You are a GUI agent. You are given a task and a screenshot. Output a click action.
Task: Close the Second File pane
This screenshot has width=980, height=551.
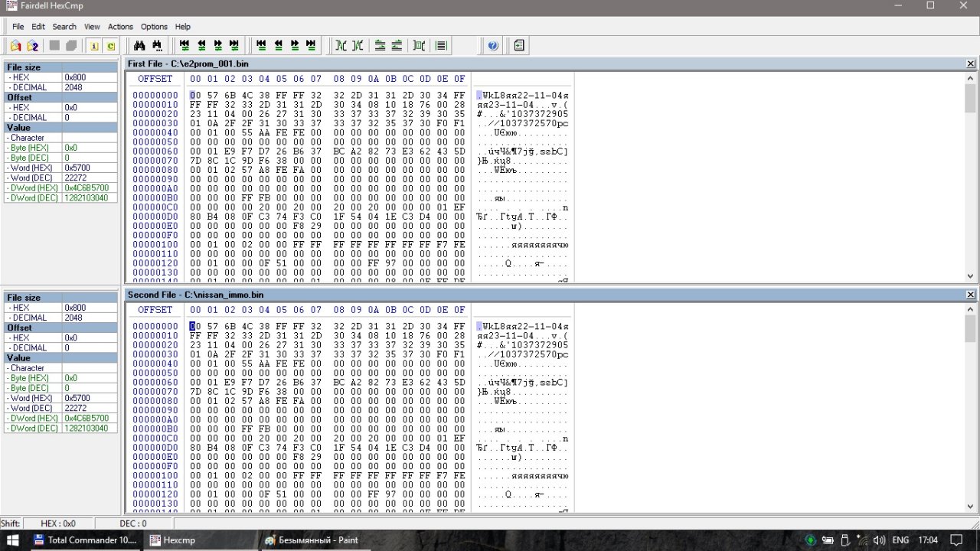tap(971, 294)
